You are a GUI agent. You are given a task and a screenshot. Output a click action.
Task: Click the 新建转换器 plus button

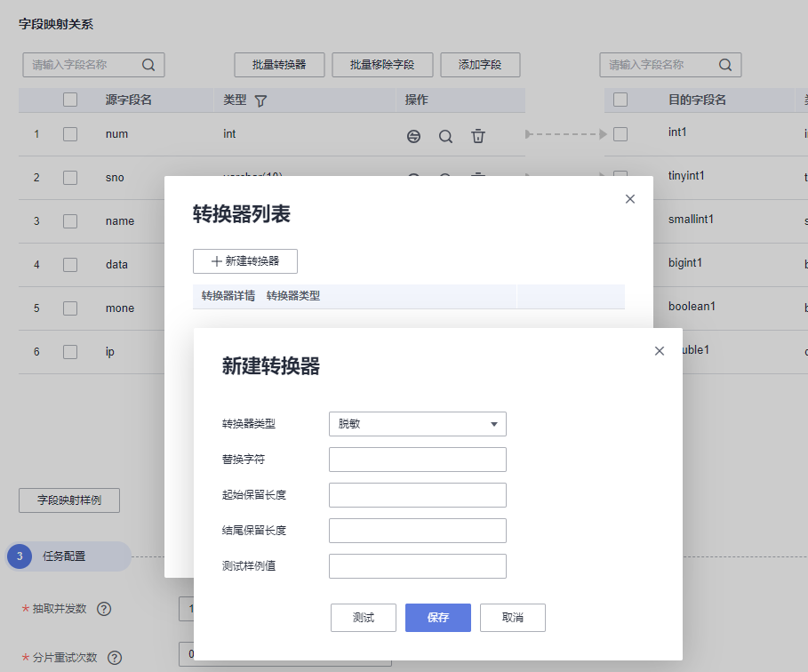tap(245, 260)
